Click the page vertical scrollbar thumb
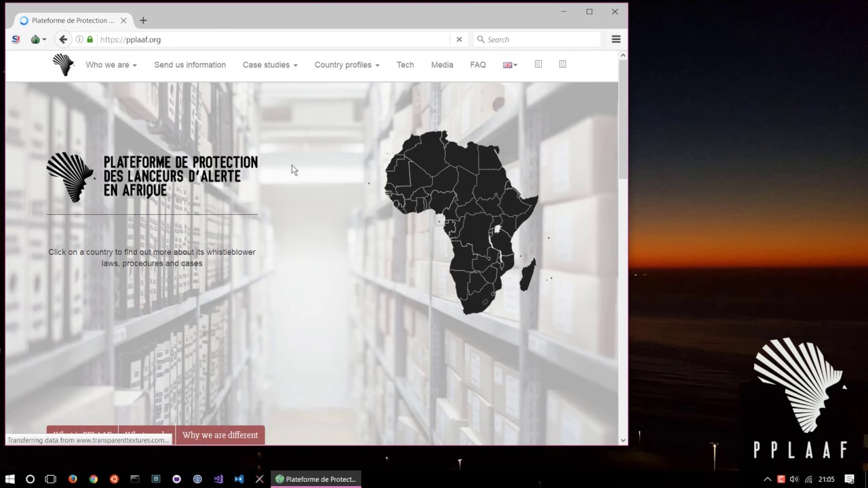 pyautogui.click(x=623, y=120)
